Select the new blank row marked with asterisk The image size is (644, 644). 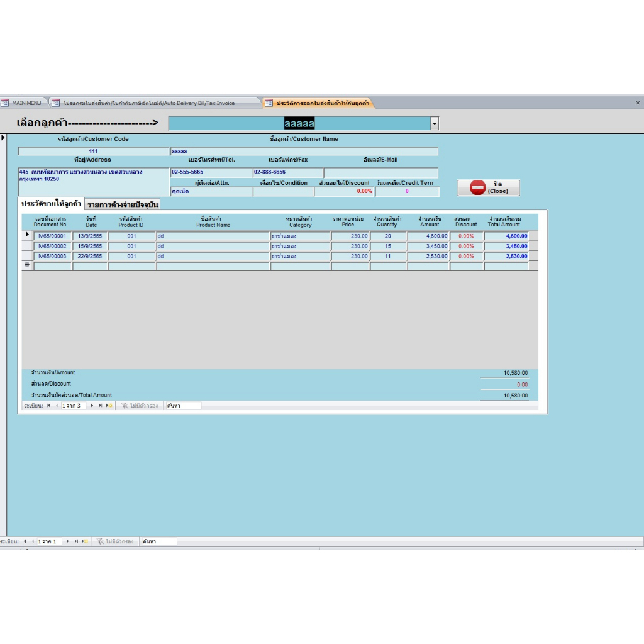(27, 266)
